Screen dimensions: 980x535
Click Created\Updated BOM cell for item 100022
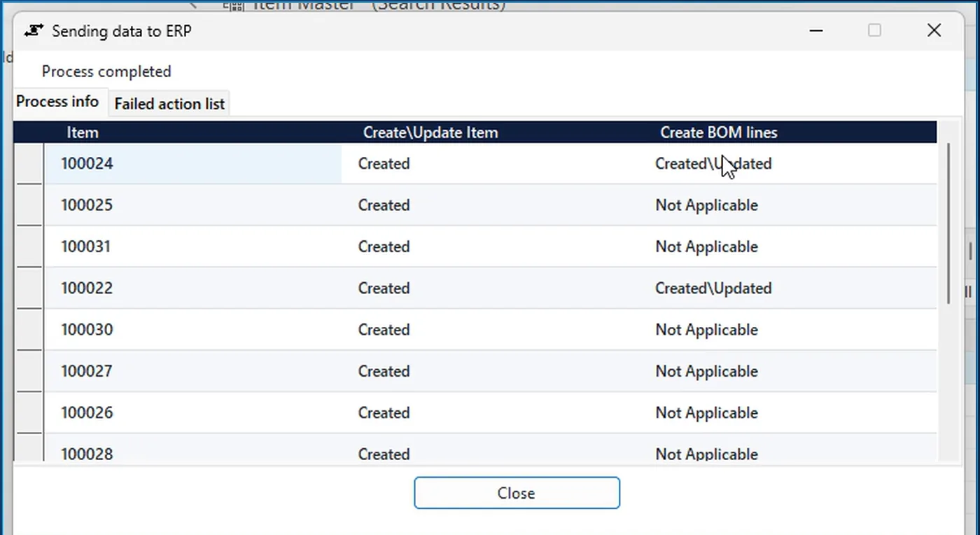click(788, 288)
